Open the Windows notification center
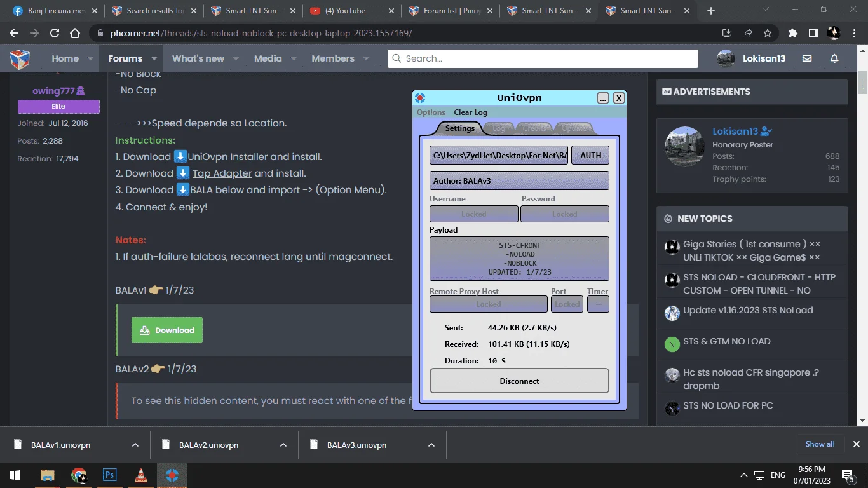868x488 pixels. pyautogui.click(x=847, y=475)
